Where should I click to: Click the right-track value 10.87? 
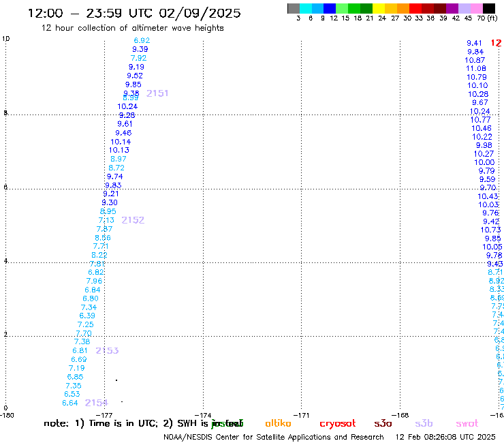click(x=475, y=60)
